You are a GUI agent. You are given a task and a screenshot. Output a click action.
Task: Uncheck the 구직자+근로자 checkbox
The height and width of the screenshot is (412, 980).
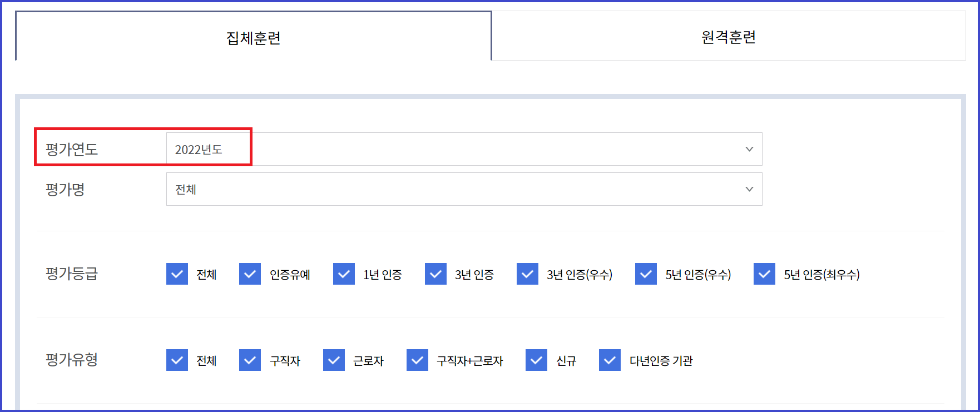[417, 360]
